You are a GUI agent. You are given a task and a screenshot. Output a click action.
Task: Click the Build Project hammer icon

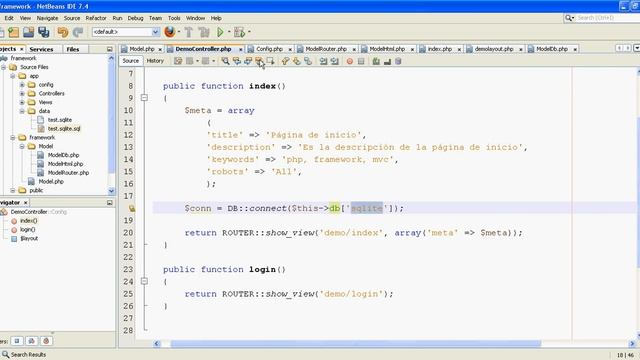(x=189, y=32)
